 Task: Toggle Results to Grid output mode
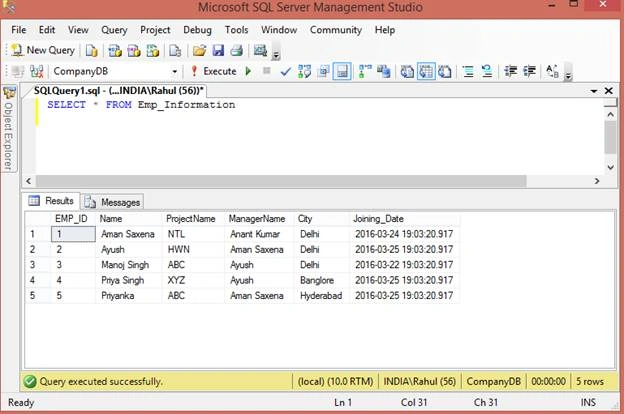click(426, 72)
